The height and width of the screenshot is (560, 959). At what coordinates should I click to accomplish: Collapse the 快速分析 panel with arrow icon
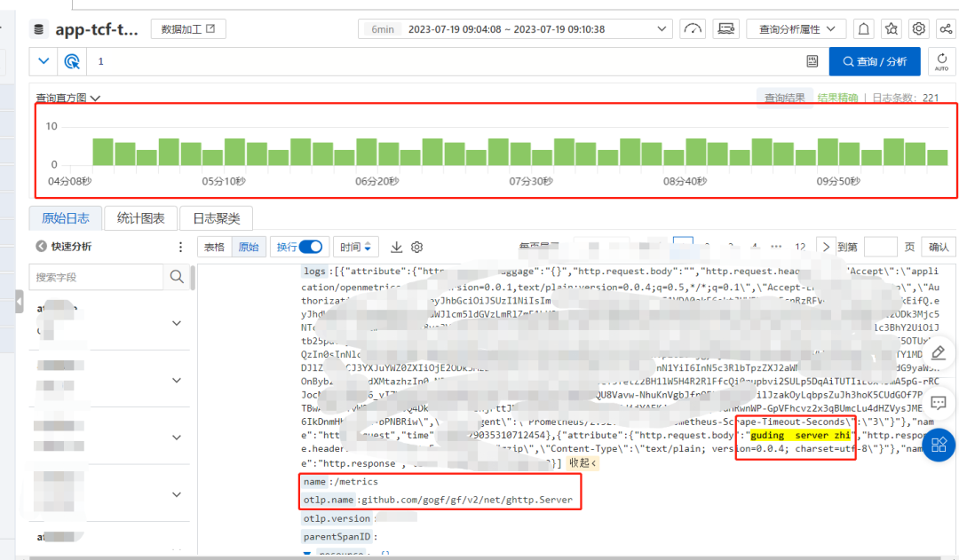[41, 247]
